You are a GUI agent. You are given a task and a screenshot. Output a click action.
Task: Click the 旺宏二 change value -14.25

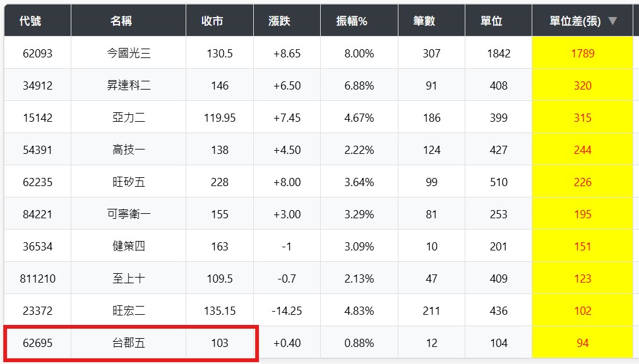click(x=287, y=311)
